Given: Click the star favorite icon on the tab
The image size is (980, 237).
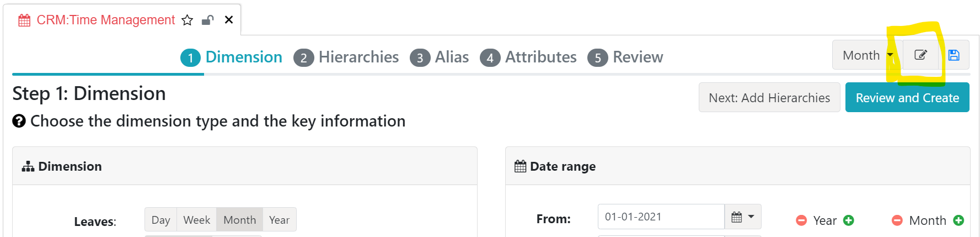Looking at the screenshot, I should click(188, 20).
